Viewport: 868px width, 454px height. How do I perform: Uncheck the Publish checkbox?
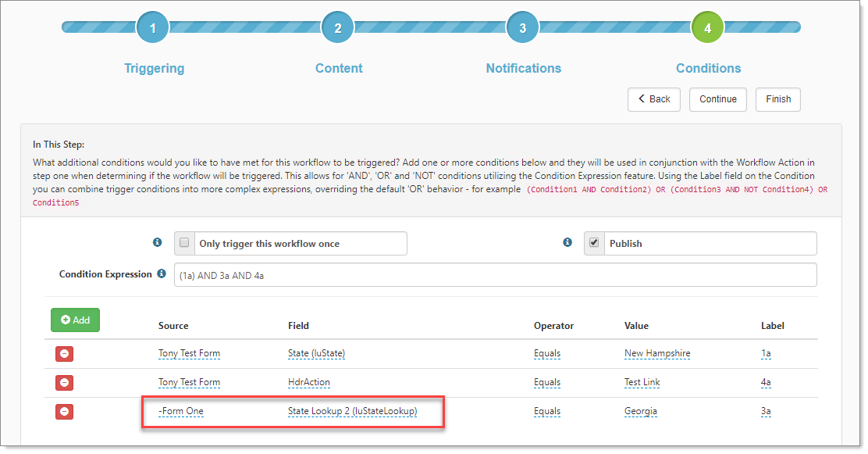coord(594,243)
